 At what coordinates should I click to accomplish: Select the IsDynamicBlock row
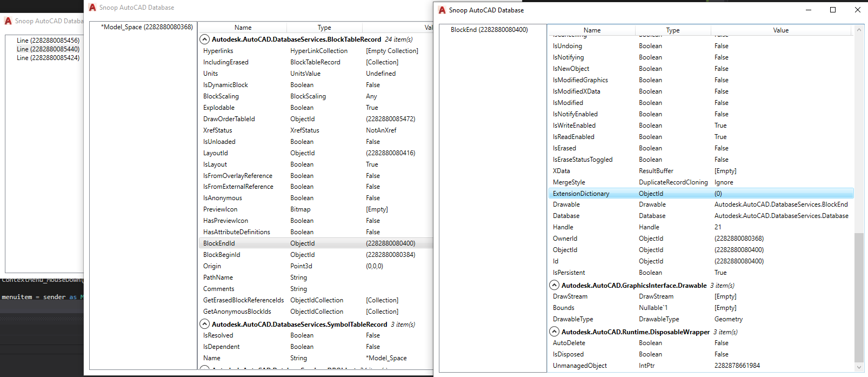point(316,85)
